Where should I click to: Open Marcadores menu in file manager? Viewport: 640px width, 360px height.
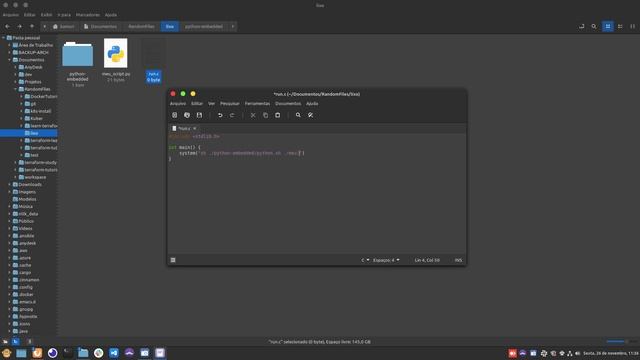[88, 15]
